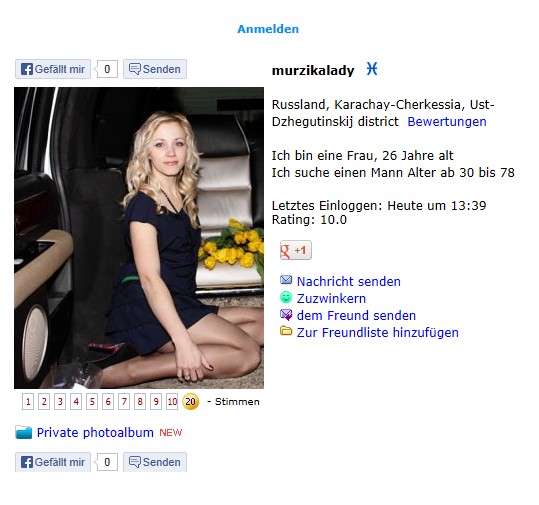
Task: Rate the photo with 1 vote
Action: (x=28, y=402)
